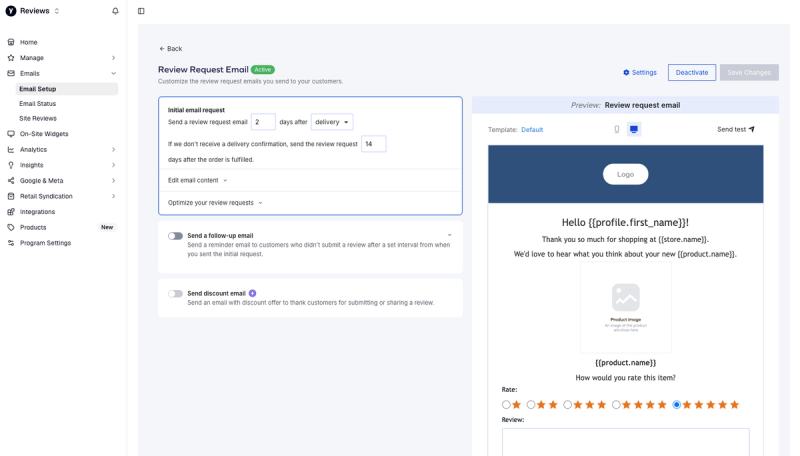The height and width of the screenshot is (456, 800).
Task: Enable the Send discount email toggle
Action: pos(176,293)
